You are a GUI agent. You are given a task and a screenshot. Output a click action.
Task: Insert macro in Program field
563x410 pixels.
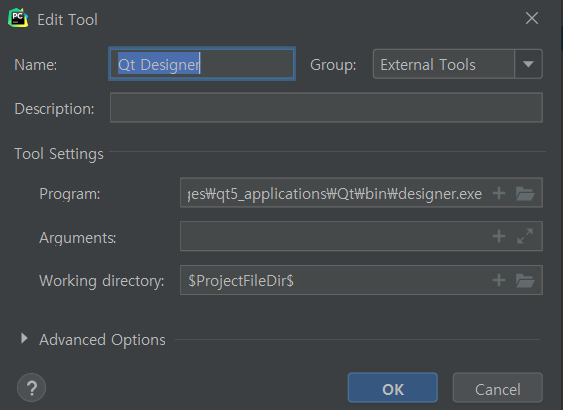(x=499, y=193)
